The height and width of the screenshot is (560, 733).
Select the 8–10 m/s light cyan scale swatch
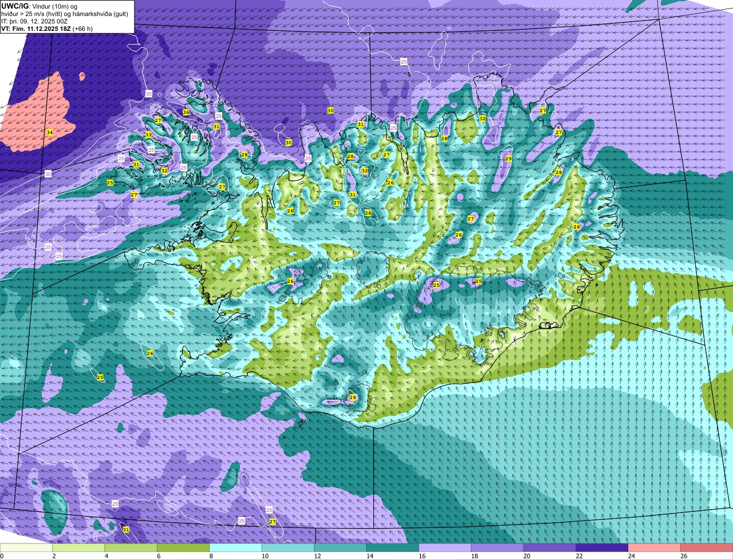[x=235, y=548]
